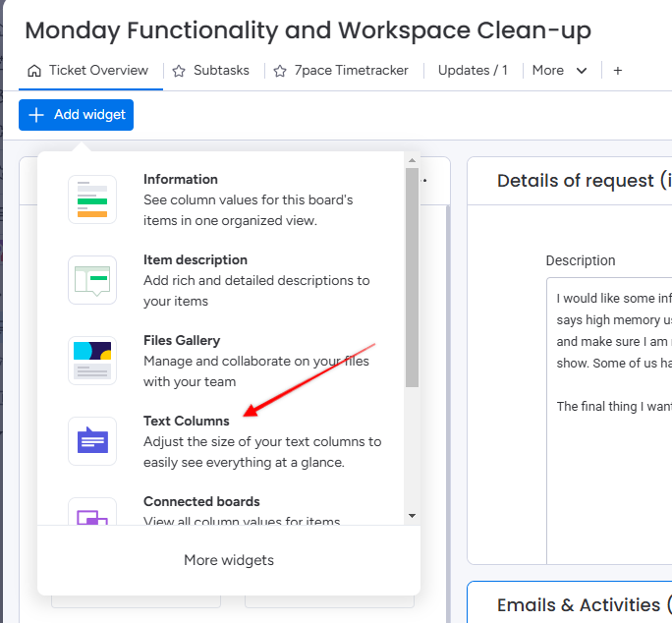This screenshot has height=623, width=672.
Task: Click 'Manage and collaborate on your files' text
Action: point(256,361)
